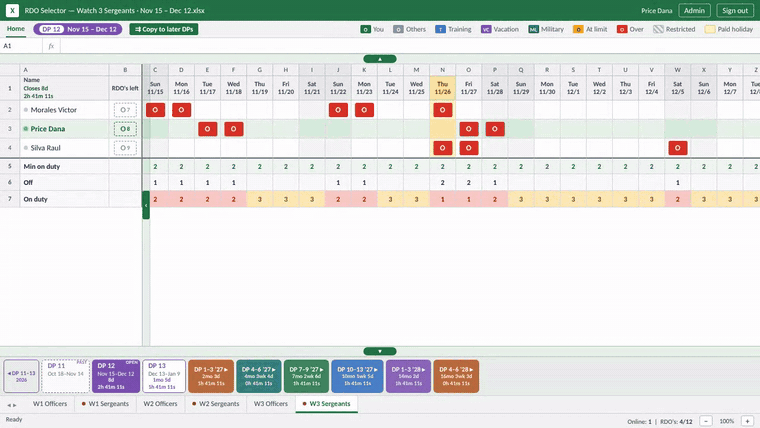
Task: Zoom in with the plus button
Action: (748, 421)
